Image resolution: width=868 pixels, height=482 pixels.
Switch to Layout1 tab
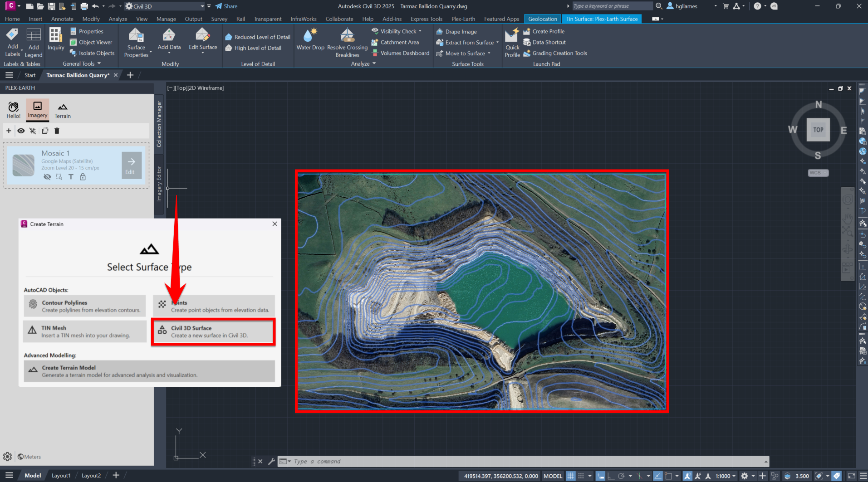(61, 476)
